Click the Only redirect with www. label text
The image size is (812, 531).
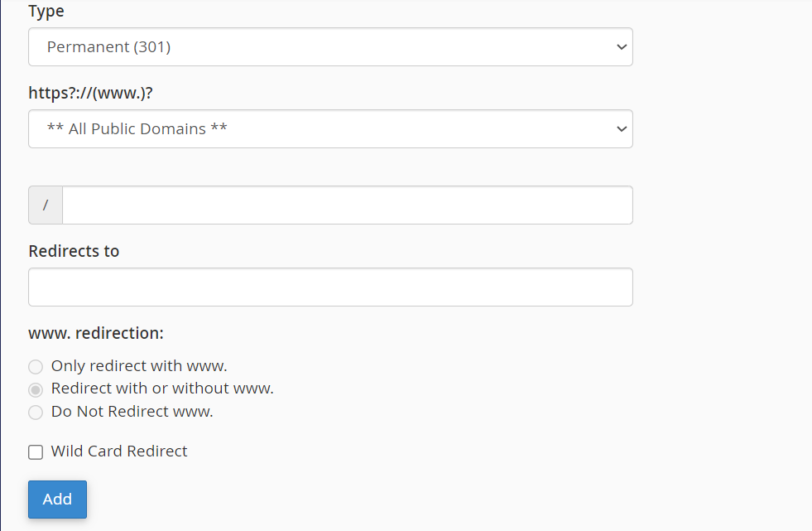tap(139, 366)
